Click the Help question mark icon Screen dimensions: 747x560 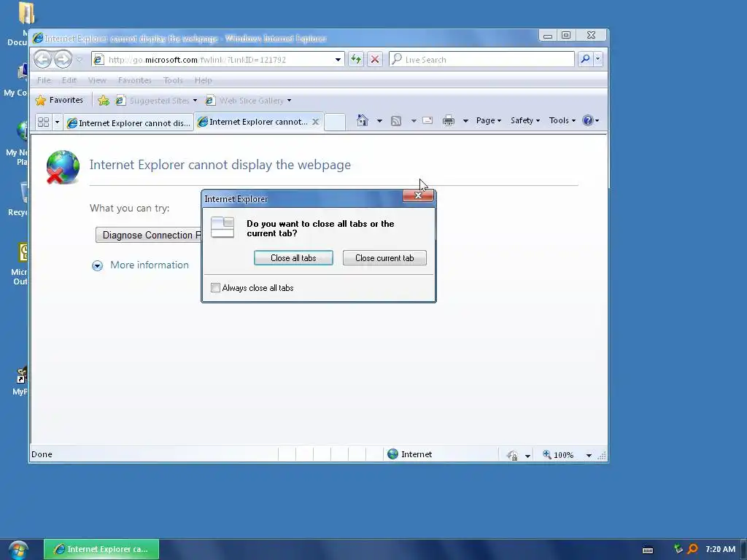tap(588, 120)
